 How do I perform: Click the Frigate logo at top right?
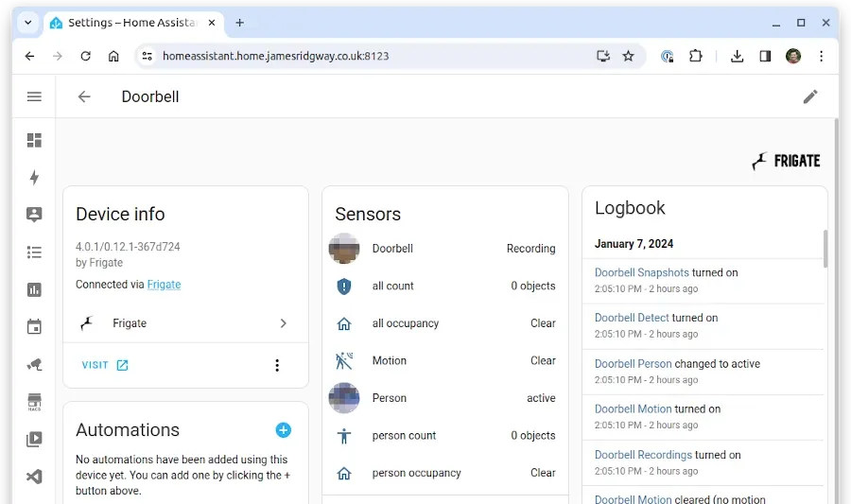coord(786,161)
